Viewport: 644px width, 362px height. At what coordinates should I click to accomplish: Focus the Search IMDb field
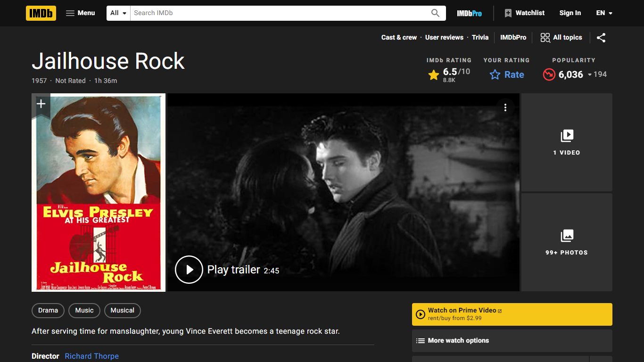tap(278, 13)
